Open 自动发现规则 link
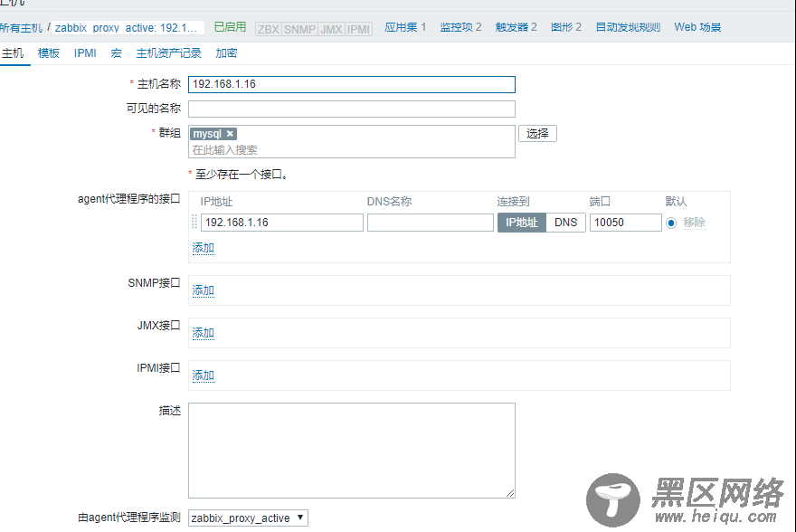This screenshot has width=796, height=532. click(628, 27)
